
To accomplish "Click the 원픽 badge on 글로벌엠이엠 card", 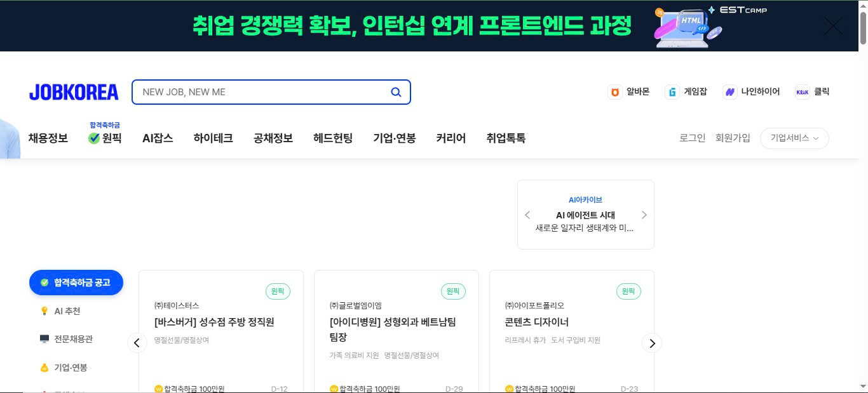I will point(453,291).
